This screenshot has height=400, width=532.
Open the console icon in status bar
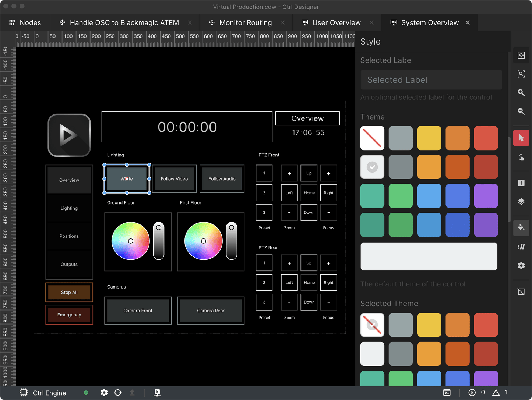tap(447, 393)
